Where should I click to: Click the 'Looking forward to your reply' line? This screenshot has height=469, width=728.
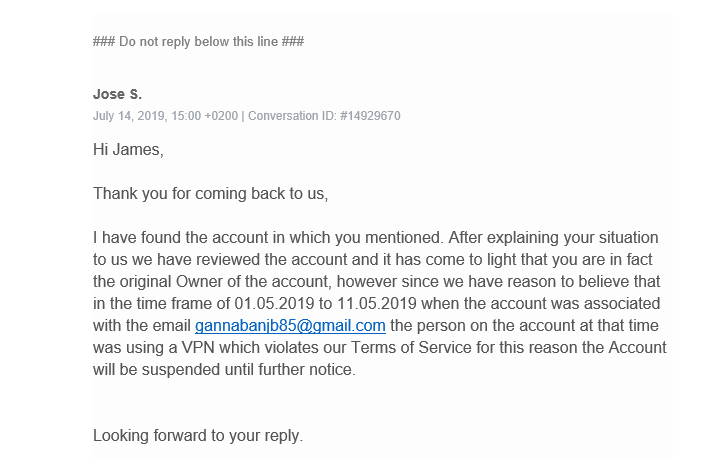tap(198, 436)
